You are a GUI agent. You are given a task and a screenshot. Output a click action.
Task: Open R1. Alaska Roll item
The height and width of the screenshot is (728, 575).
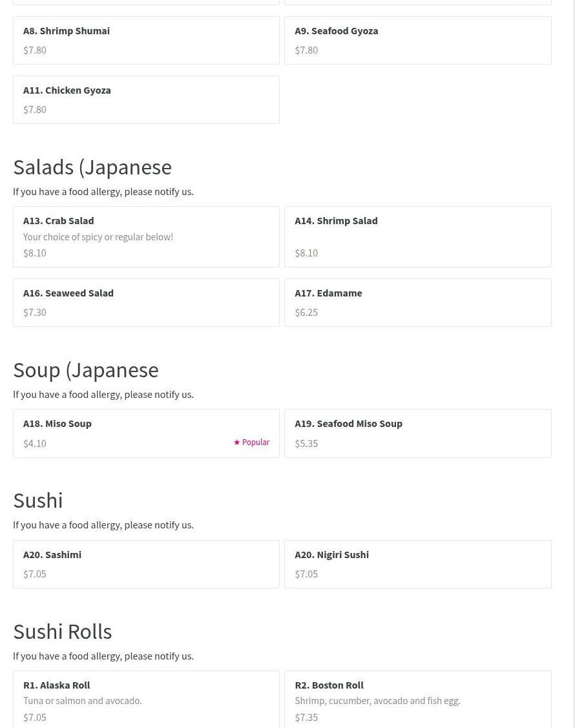[x=146, y=700]
